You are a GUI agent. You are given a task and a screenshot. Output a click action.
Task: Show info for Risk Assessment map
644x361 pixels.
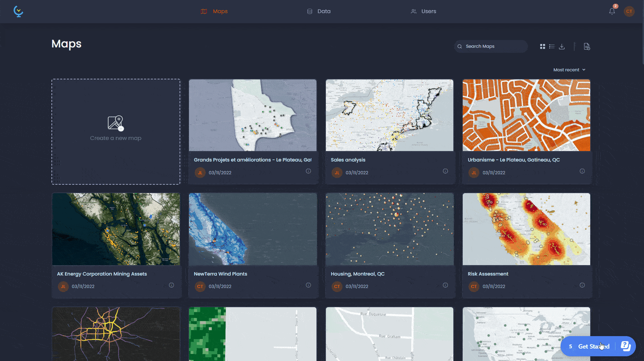(582, 285)
